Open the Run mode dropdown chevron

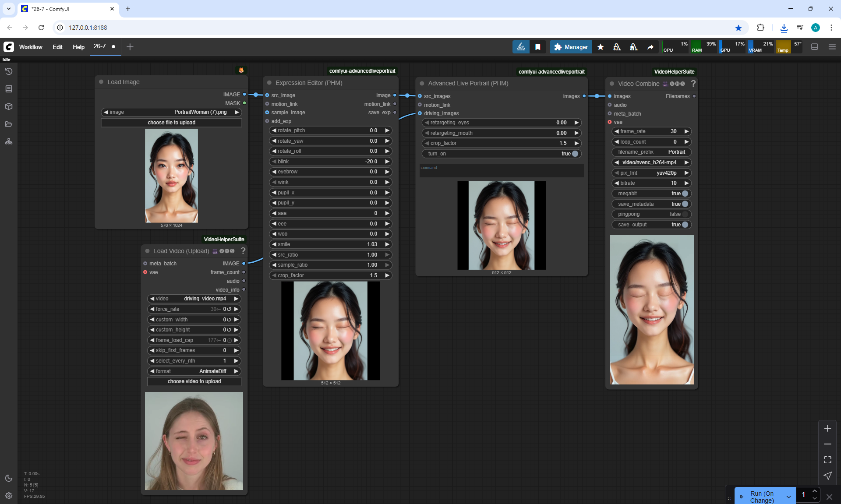(788, 497)
